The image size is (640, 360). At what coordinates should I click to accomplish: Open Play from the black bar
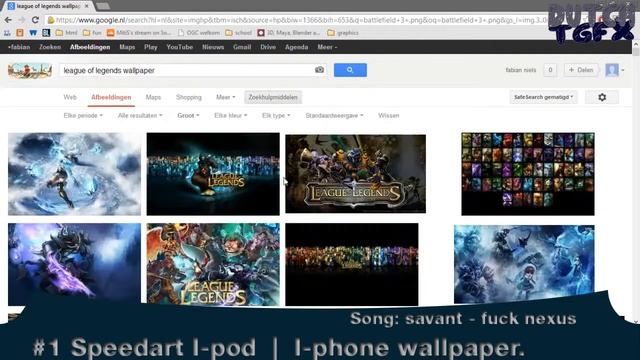pos(151,47)
